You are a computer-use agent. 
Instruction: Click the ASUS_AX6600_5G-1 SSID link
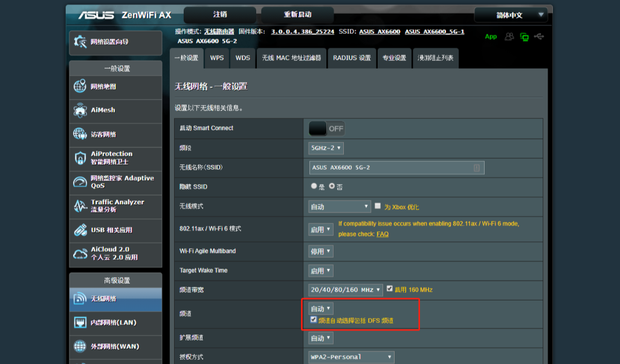pyautogui.click(x=434, y=31)
